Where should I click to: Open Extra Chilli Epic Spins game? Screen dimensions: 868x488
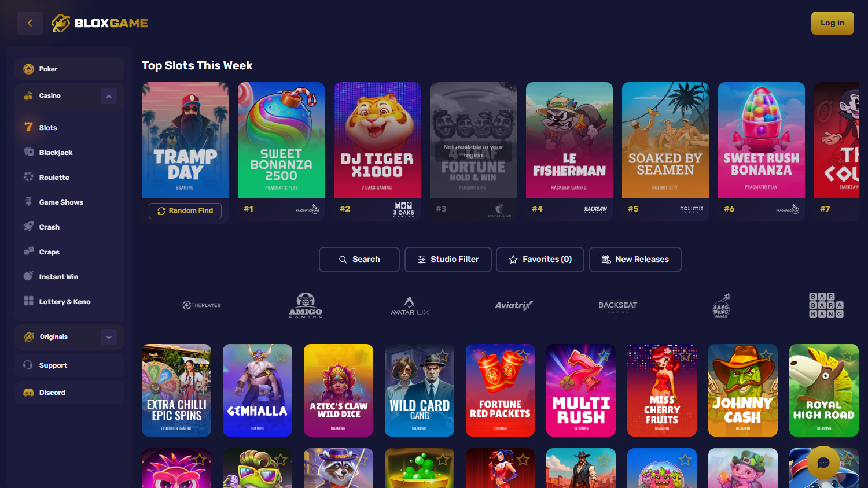coord(176,390)
